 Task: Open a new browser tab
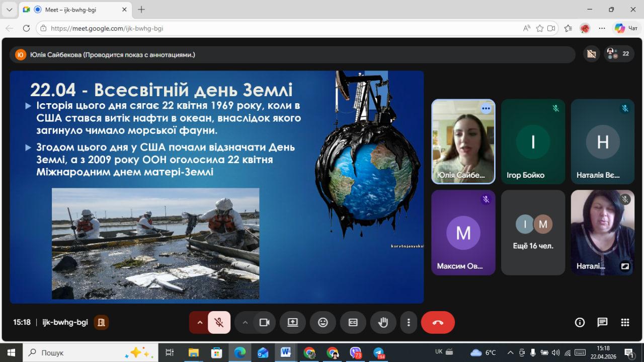[x=141, y=10]
